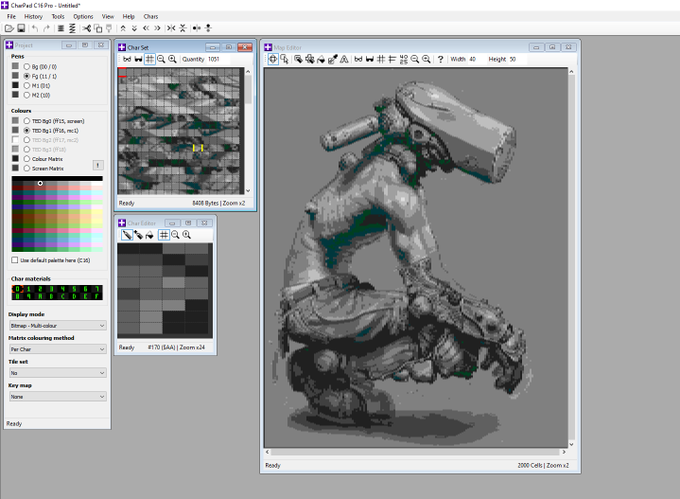Open the File menu

11,16
